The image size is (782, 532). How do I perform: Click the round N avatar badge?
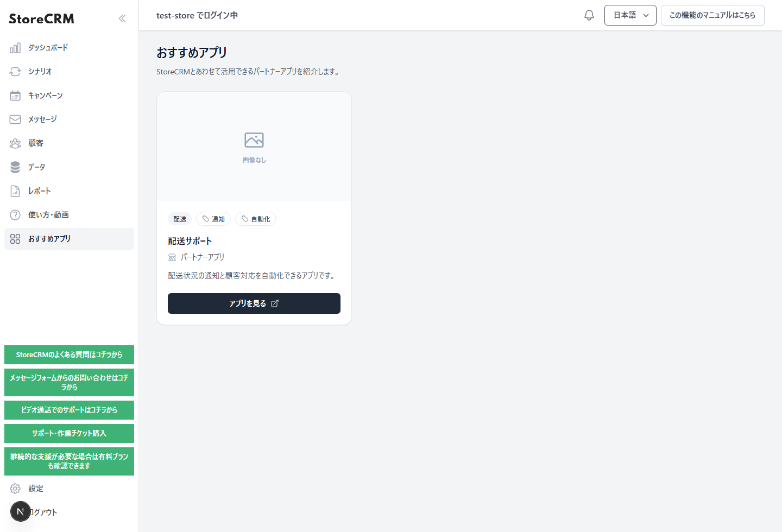tap(21, 511)
